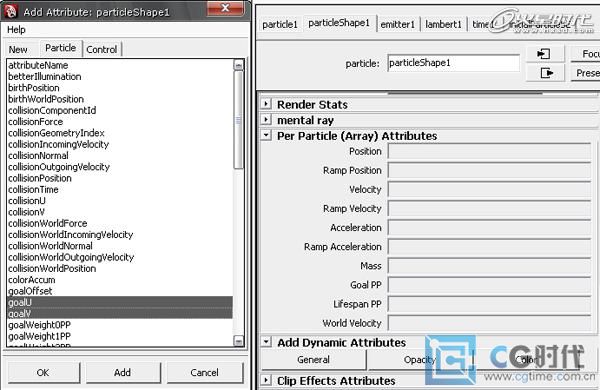Click the load selected input connection icon

pyautogui.click(x=545, y=54)
